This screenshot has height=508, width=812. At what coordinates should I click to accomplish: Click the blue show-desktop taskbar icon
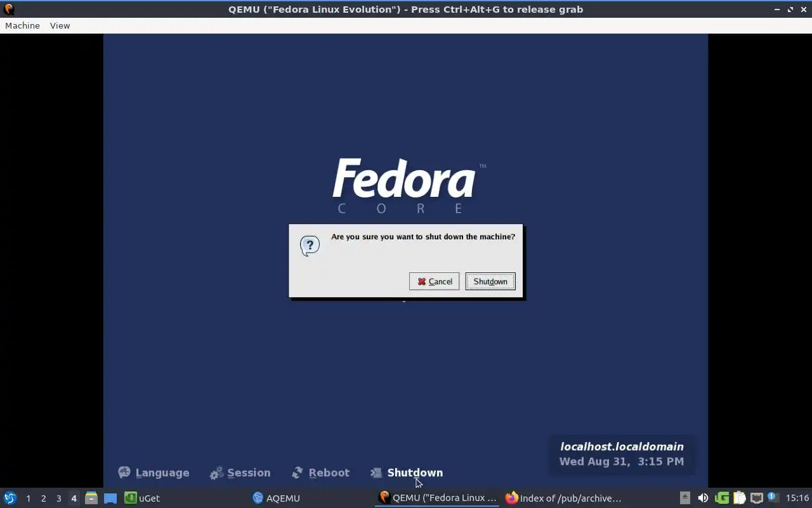[x=110, y=498]
